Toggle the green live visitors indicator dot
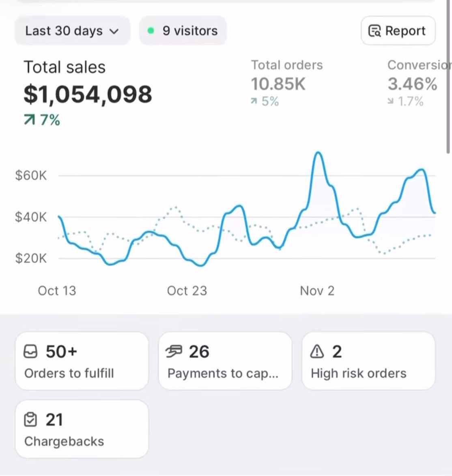452x476 pixels. (151, 30)
